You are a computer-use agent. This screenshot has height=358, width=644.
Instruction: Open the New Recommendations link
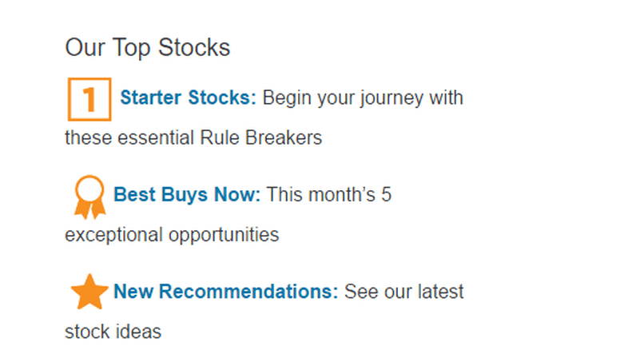(226, 292)
